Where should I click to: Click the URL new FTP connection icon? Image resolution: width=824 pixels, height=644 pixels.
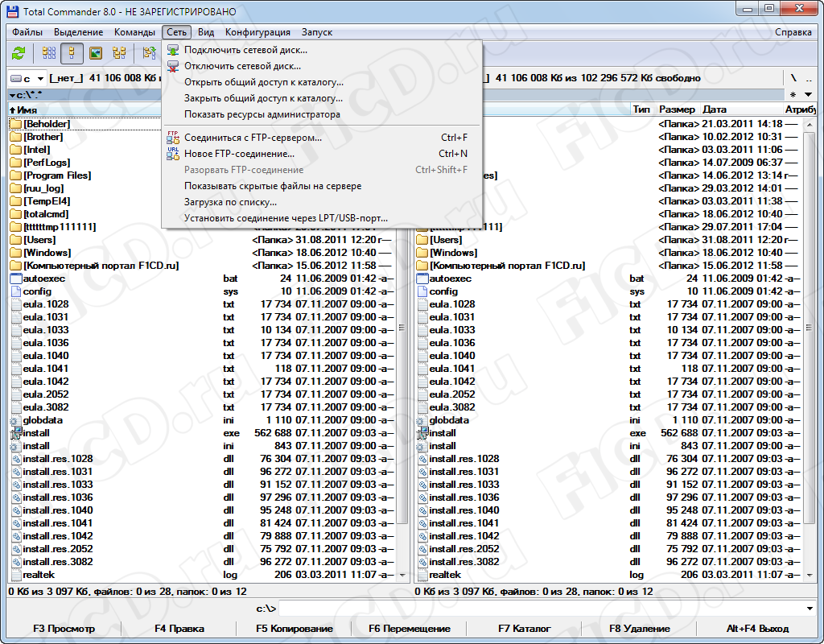tap(173, 154)
